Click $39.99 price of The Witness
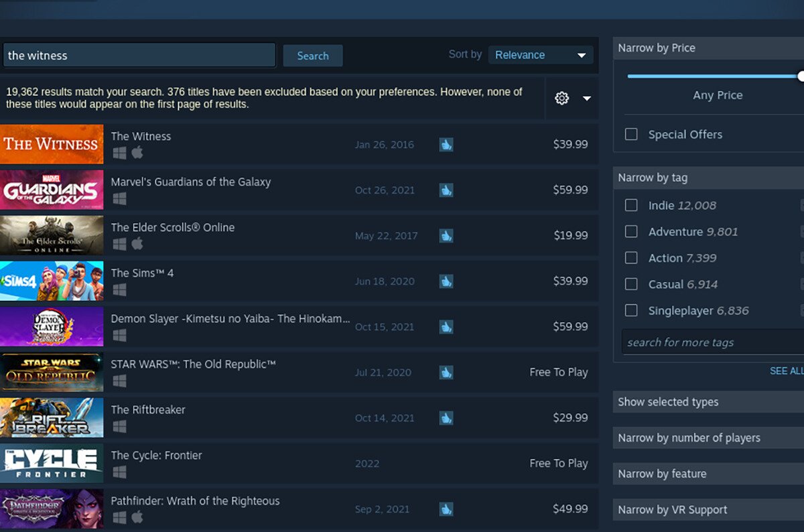This screenshot has width=804, height=532. [x=570, y=144]
